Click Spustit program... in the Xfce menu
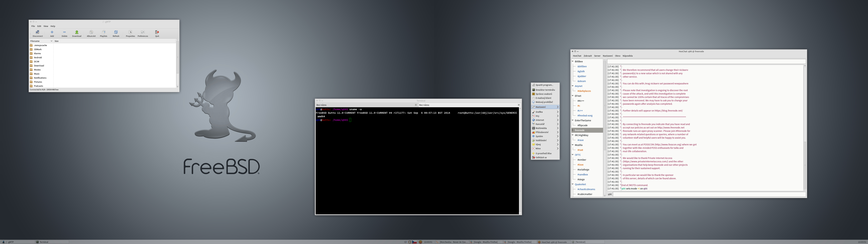This screenshot has height=244, width=868. point(545,85)
